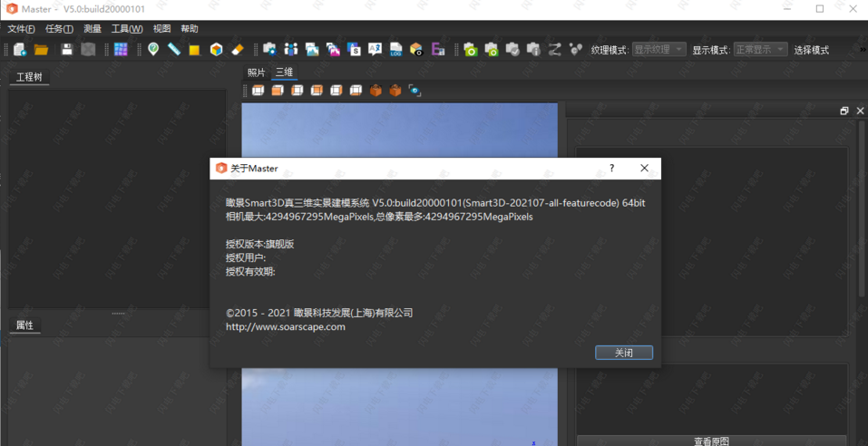Open the 文件 menu
The width and height of the screenshot is (868, 446).
coord(21,29)
